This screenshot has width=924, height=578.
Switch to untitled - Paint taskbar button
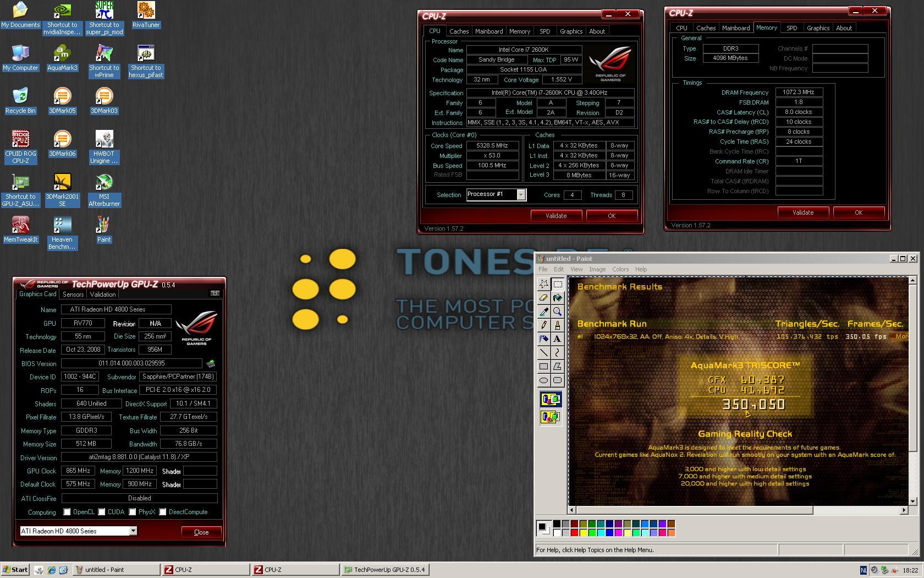click(x=116, y=570)
